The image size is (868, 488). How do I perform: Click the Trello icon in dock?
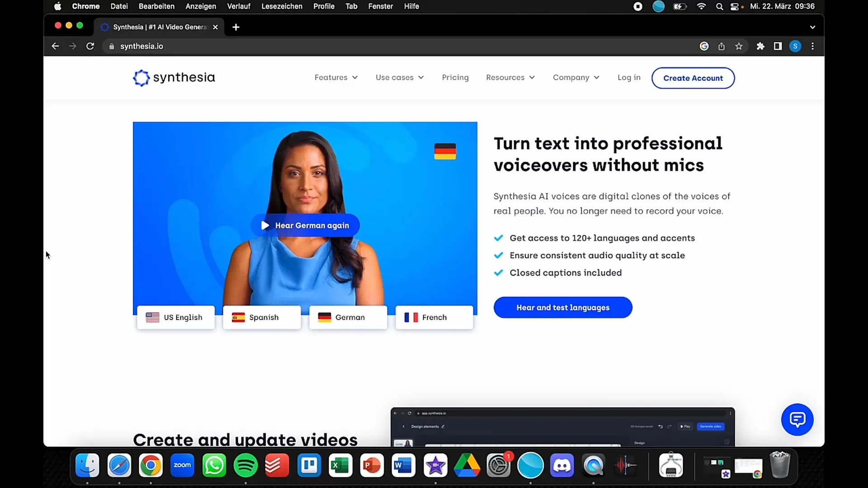pyautogui.click(x=309, y=465)
